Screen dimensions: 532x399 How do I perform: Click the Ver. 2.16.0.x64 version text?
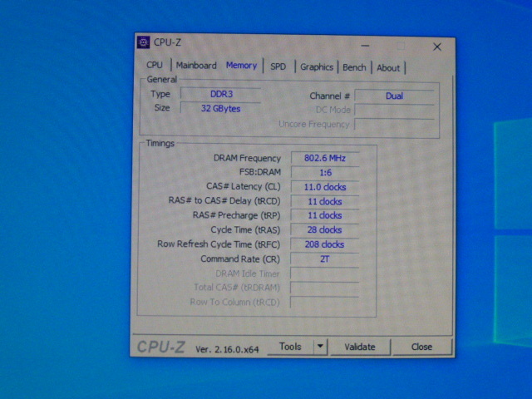227,349
